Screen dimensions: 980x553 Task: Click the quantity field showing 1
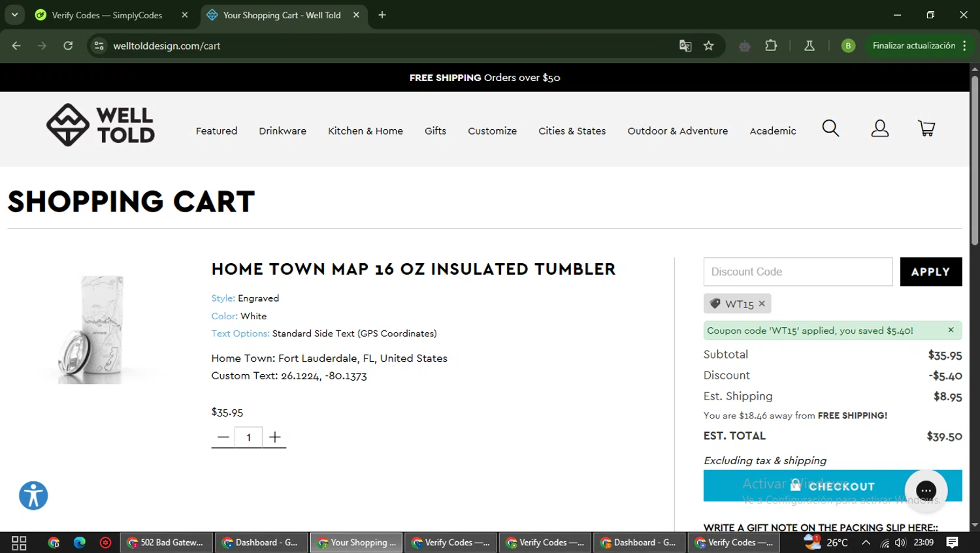coord(248,437)
